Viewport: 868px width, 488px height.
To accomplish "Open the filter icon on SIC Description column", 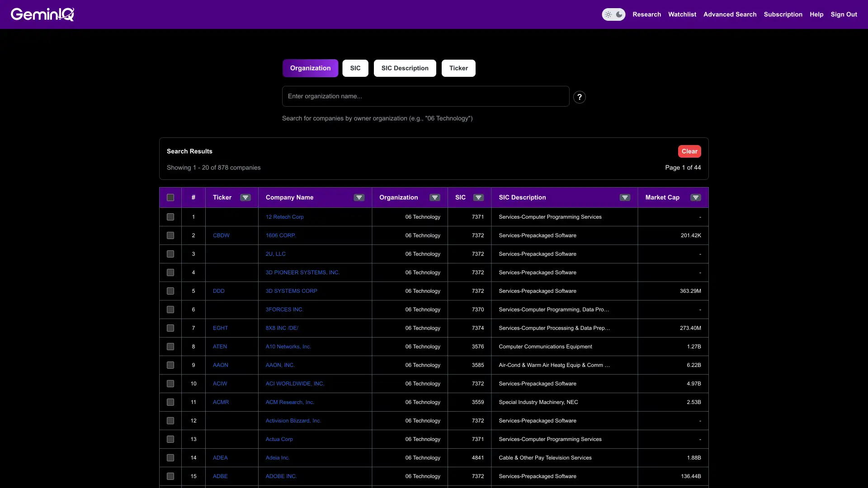I will pos(624,197).
